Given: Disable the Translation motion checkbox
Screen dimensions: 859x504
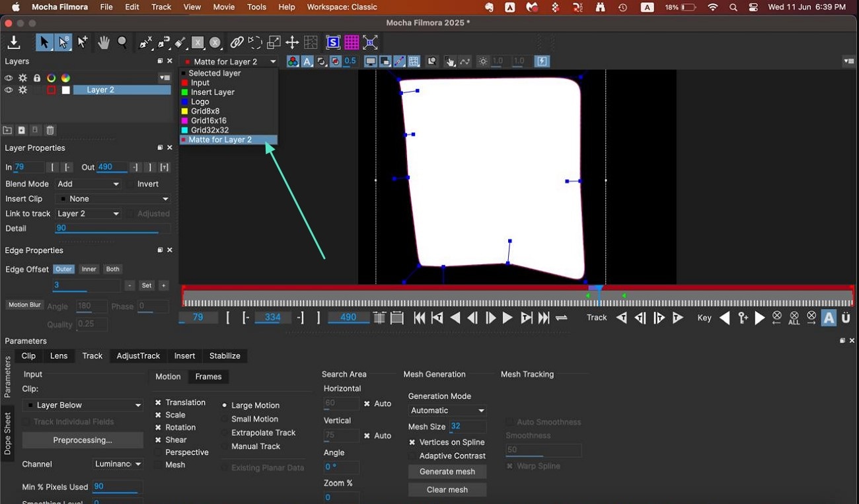Looking at the screenshot, I should click(159, 402).
